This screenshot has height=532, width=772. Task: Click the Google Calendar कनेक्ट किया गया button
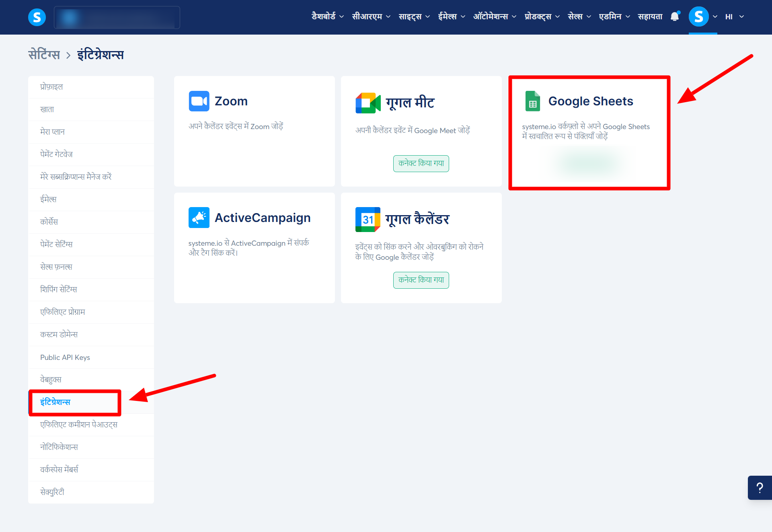point(421,280)
